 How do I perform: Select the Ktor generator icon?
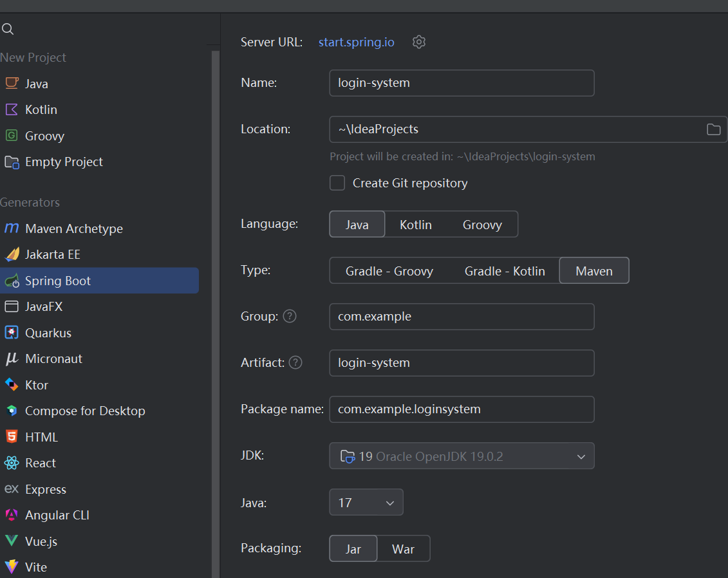(12, 385)
